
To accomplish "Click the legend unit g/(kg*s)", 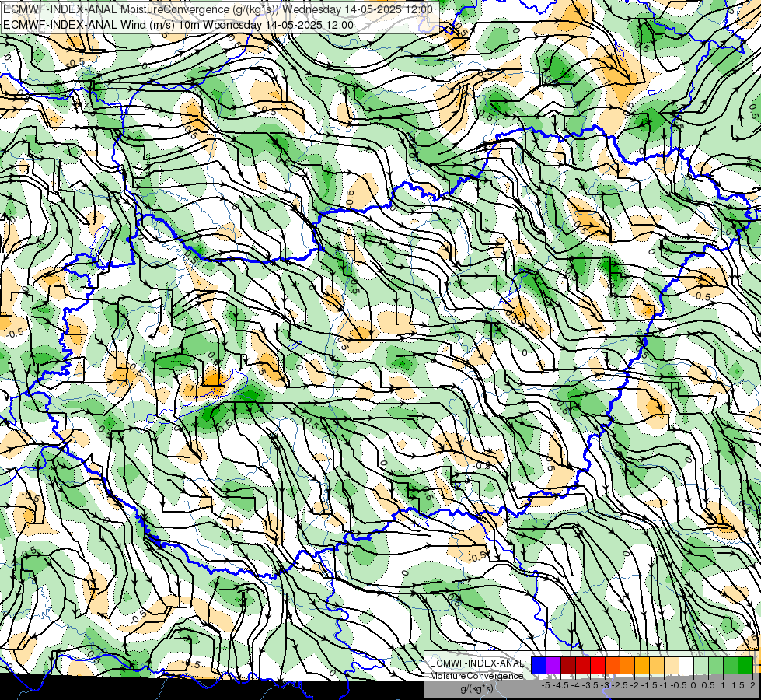I will [x=476, y=688].
